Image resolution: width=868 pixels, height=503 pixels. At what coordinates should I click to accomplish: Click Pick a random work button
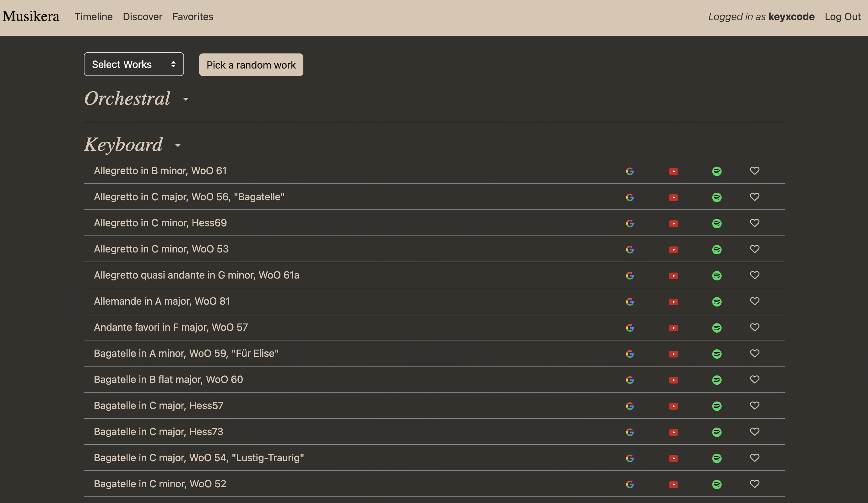point(251,65)
